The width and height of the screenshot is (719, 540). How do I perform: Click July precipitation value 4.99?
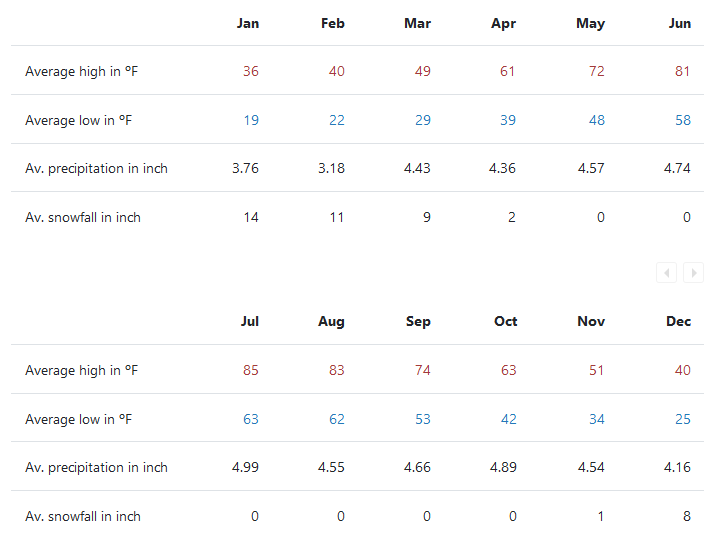(x=245, y=467)
